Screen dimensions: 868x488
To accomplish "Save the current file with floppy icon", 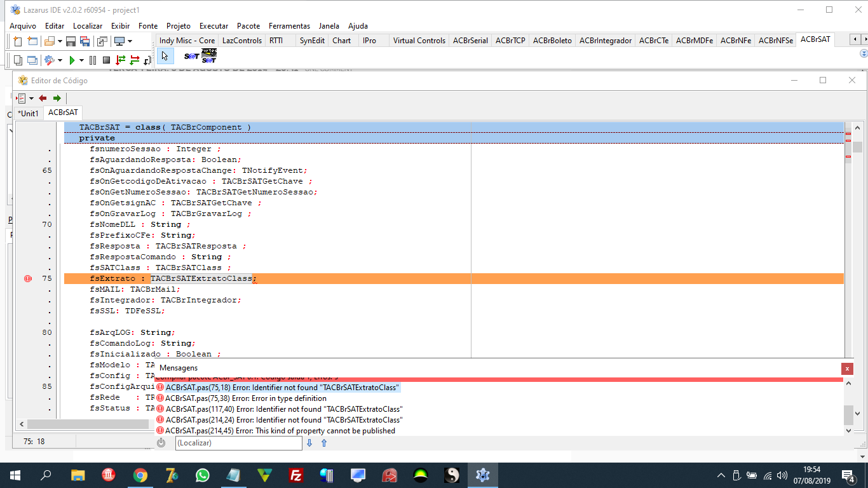I will [x=71, y=41].
